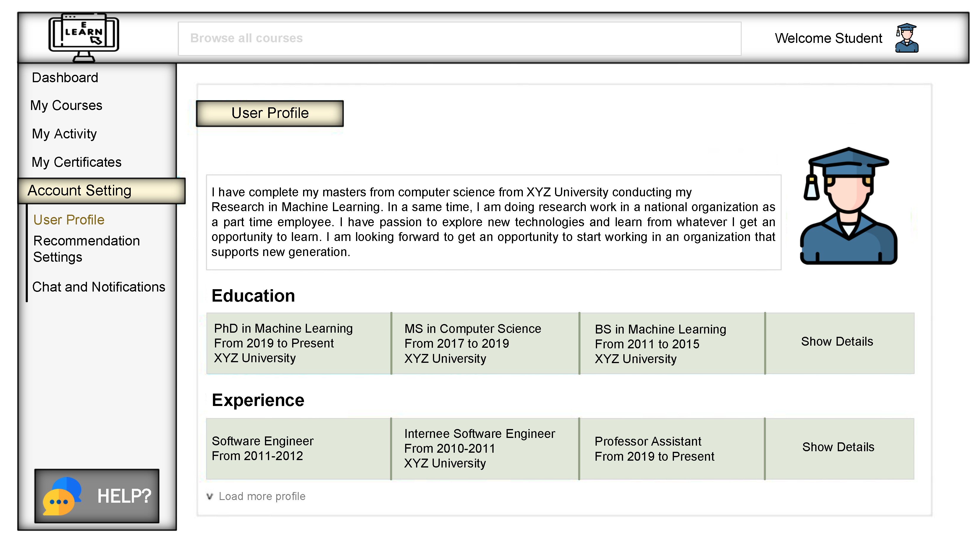Click the HELP? button
This screenshot has width=980, height=542.
pyautogui.click(x=124, y=496)
